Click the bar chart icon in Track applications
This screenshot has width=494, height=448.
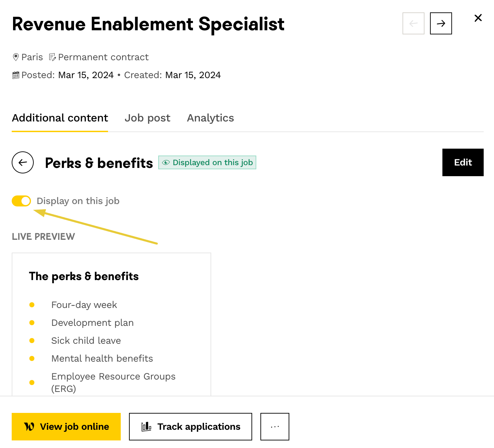[x=146, y=427]
